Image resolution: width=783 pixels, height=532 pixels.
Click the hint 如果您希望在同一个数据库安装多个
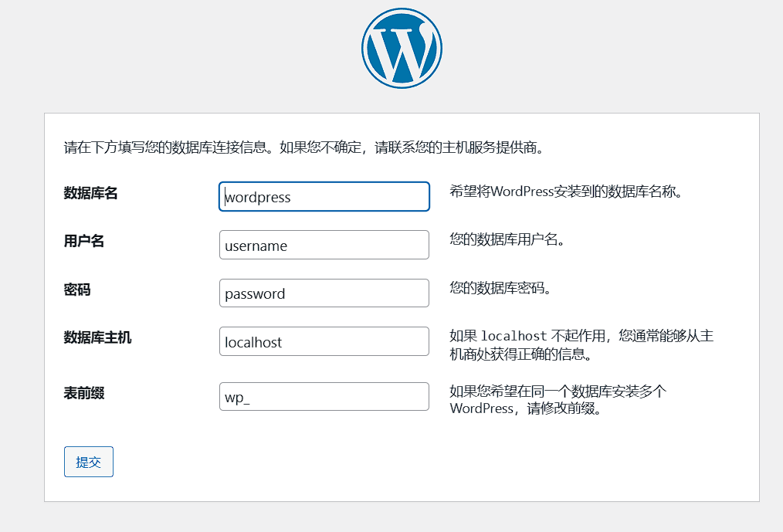tap(558, 391)
